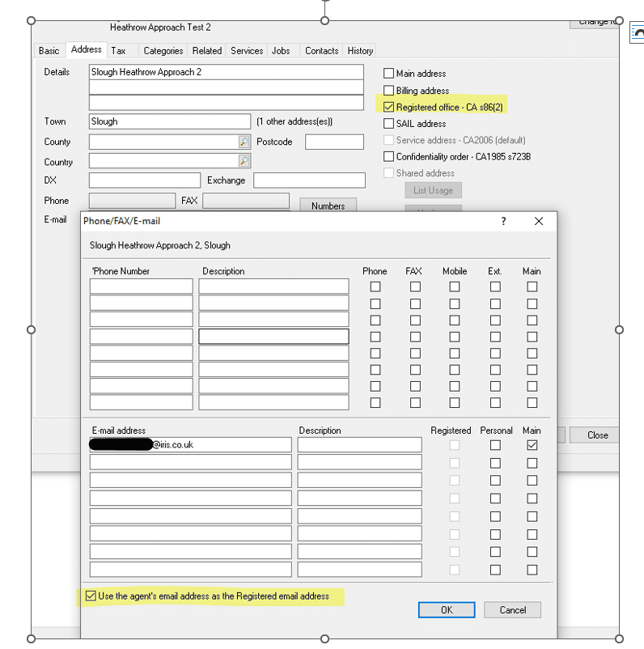Click the DX input field
Image resolution: width=644 pixels, height=649 pixels.
point(145,180)
